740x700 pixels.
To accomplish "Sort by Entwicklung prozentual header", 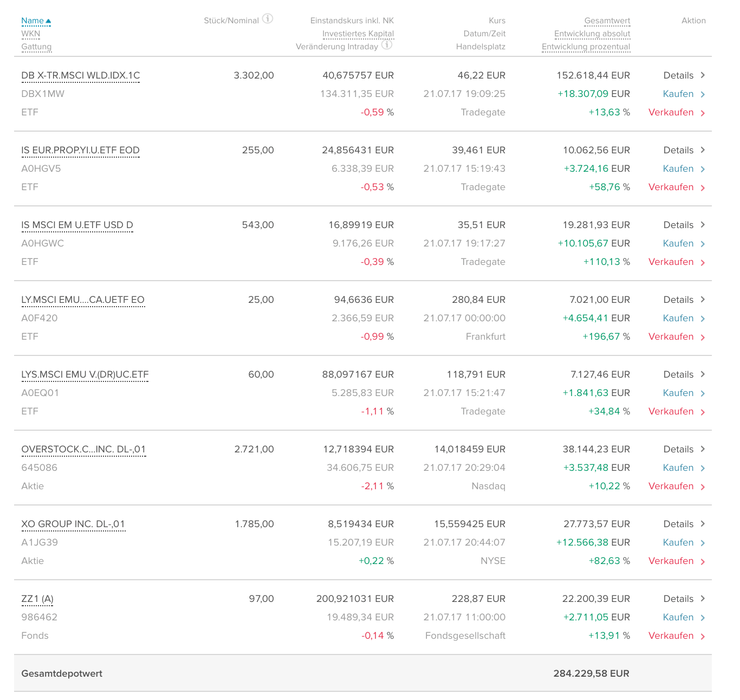I will pyautogui.click(x=586, y=47).
